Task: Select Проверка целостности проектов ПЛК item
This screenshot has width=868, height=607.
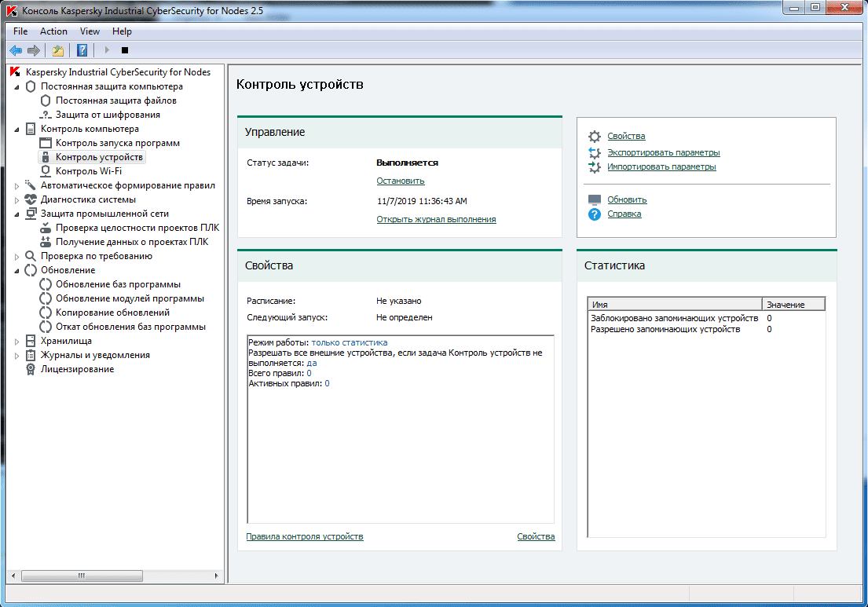Action: (x=137, y=228)
